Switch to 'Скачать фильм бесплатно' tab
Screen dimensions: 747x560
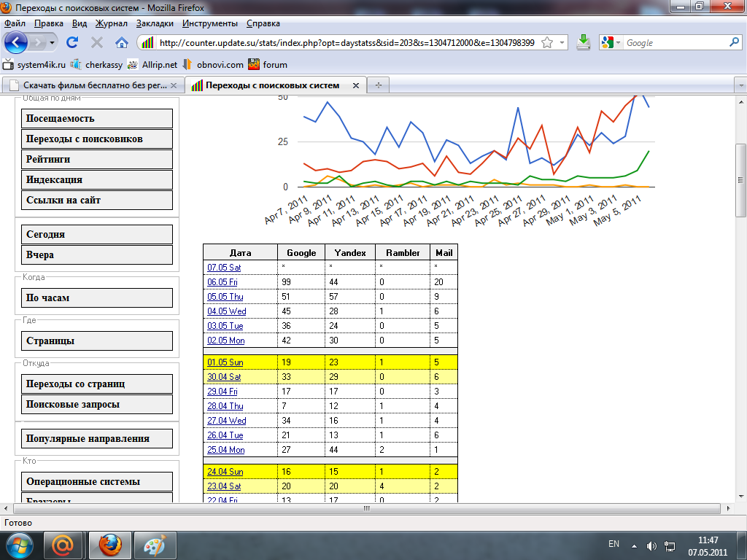coord(93,85)
